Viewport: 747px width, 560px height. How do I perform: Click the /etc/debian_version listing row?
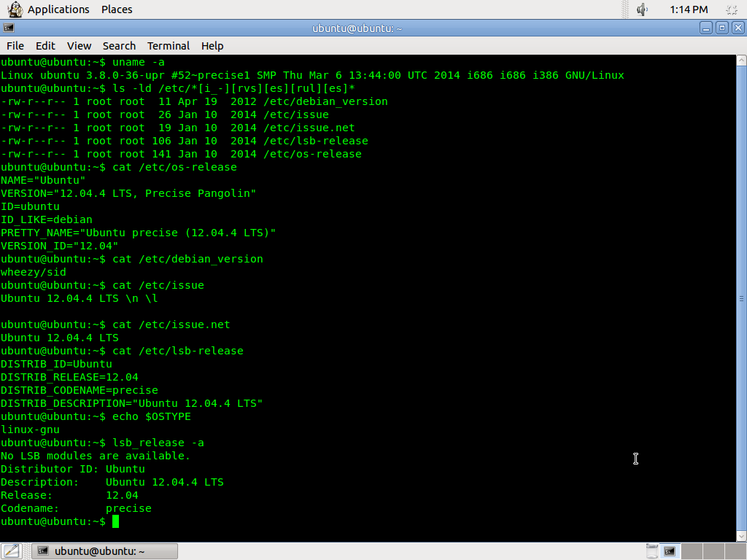pyautogui.click(x=194, y=101)
